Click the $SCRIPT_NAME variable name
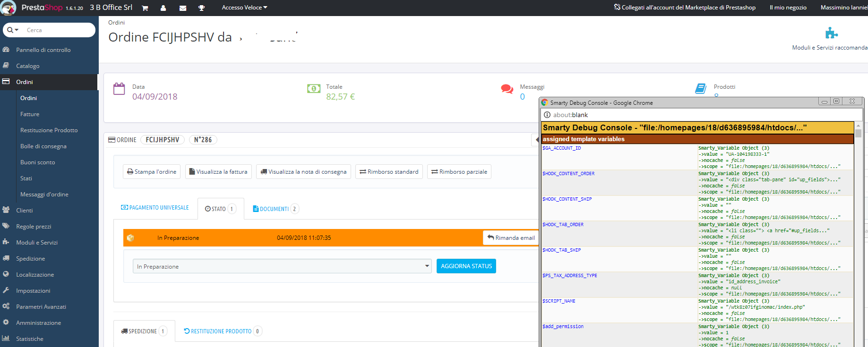Screen dimensions: 868x347 click(x=559, y=301)
